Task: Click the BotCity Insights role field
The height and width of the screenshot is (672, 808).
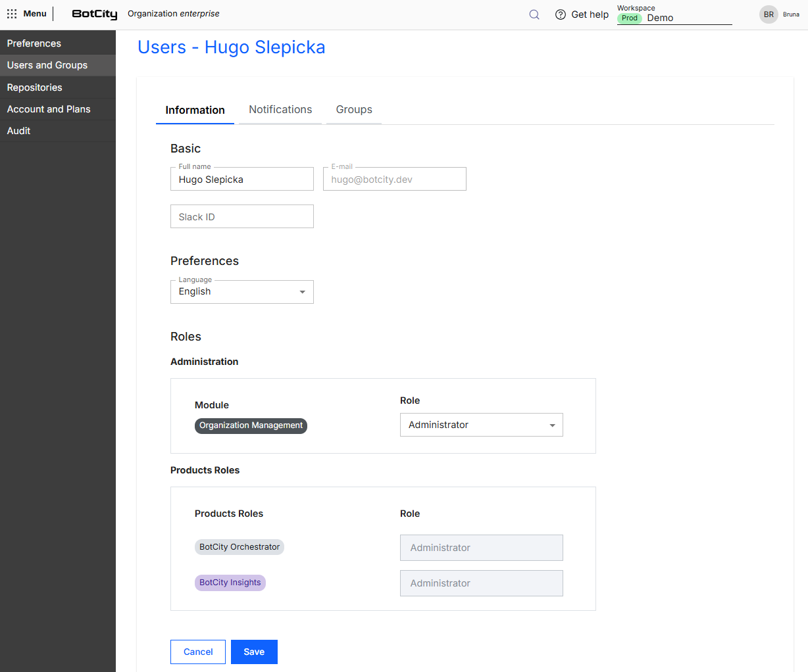Action: 482,583
